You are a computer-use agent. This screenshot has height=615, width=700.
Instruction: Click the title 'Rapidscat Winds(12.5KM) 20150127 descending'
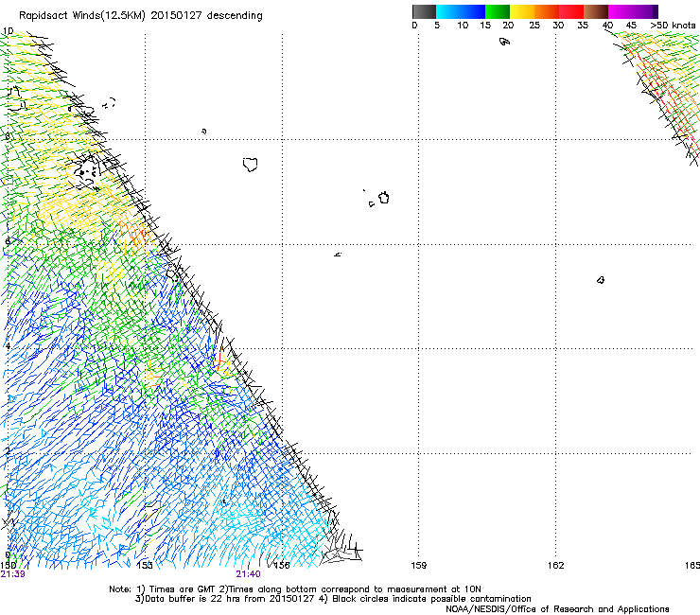click(141, 16)
